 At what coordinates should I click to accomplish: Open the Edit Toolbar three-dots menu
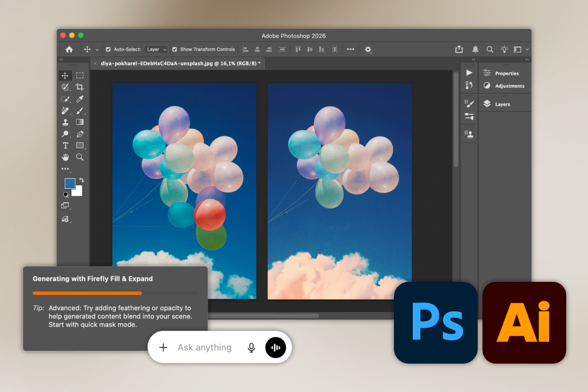pos(65,169)
